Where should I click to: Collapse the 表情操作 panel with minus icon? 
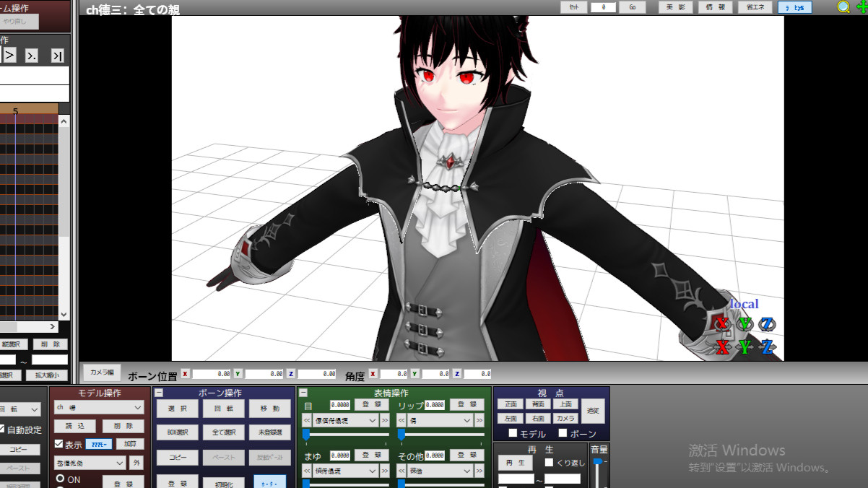[x=304, y=393]
